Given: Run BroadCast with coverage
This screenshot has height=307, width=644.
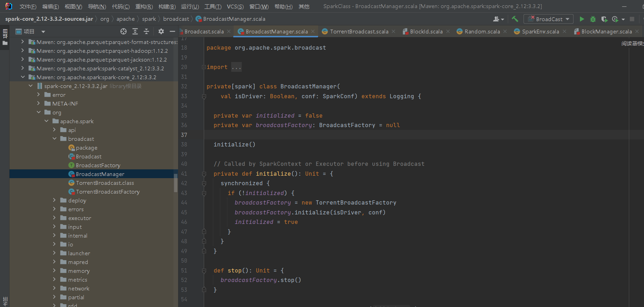Looking at the screenshot, I should coord(604,19).
